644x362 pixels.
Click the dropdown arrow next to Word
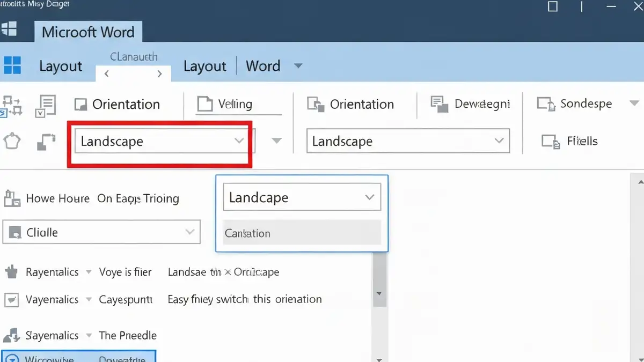[298, 66]
